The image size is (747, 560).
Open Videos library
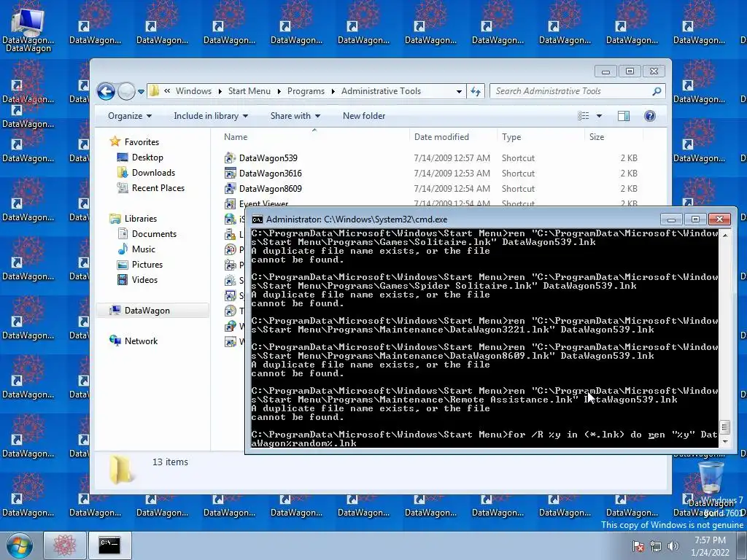[144, 279]
